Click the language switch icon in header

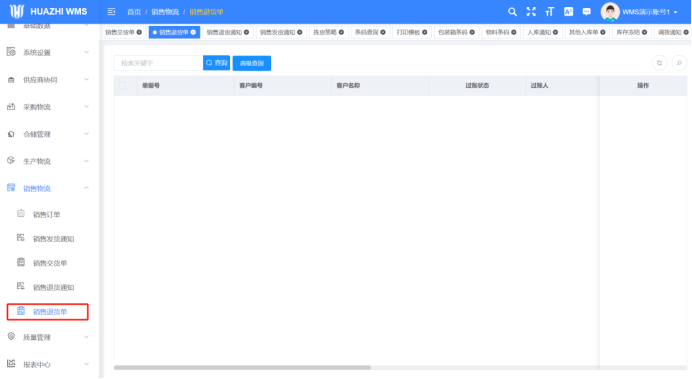pyautogui.click(x=568, y=12)
